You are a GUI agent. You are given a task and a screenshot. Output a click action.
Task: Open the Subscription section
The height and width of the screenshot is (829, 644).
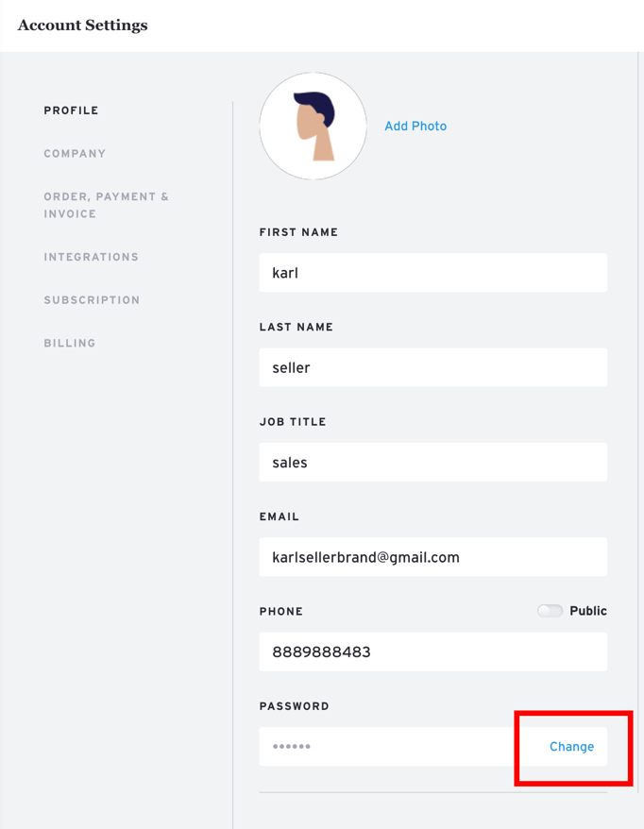click(x=92, y=300)
